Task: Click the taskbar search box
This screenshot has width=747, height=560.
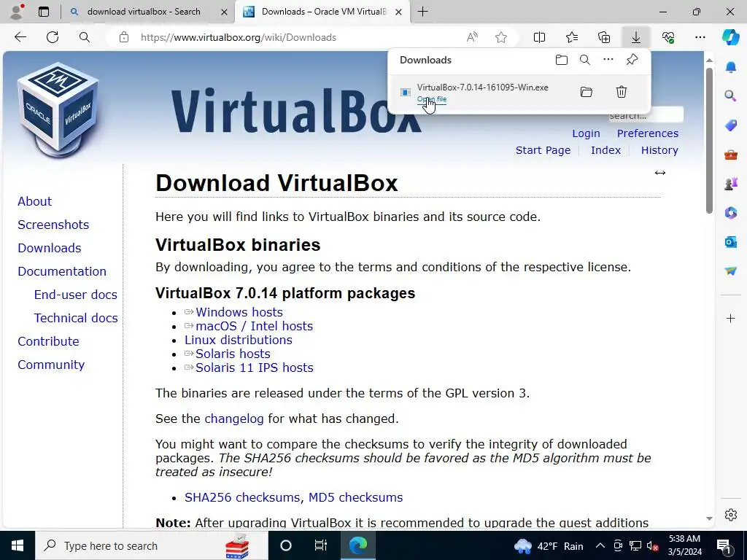Action: [x=152, y=545]
